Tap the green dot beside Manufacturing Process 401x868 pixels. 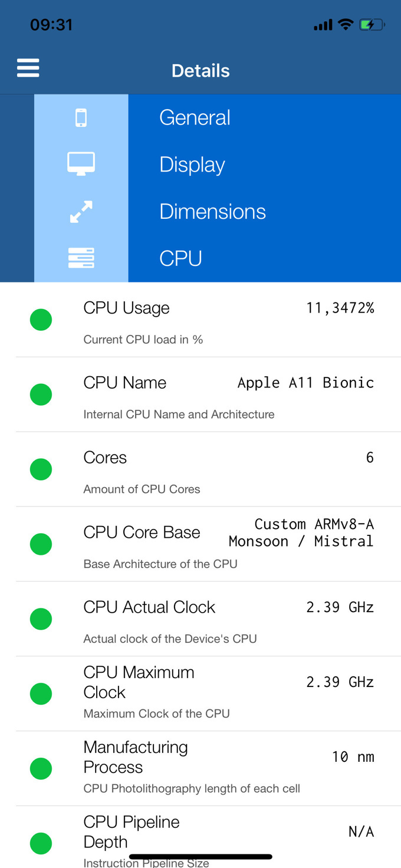(41, 769)
